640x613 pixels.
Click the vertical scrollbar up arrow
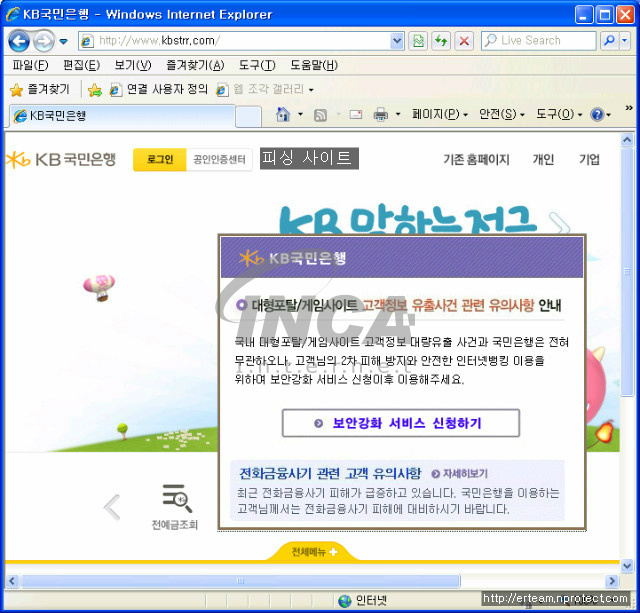tap(627, 140)
